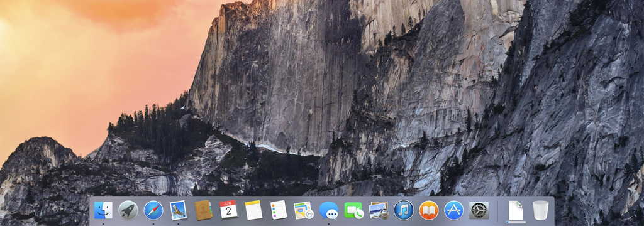Open the iPhoto icon in Dock

pyautogui.click(x=379, y=210)
